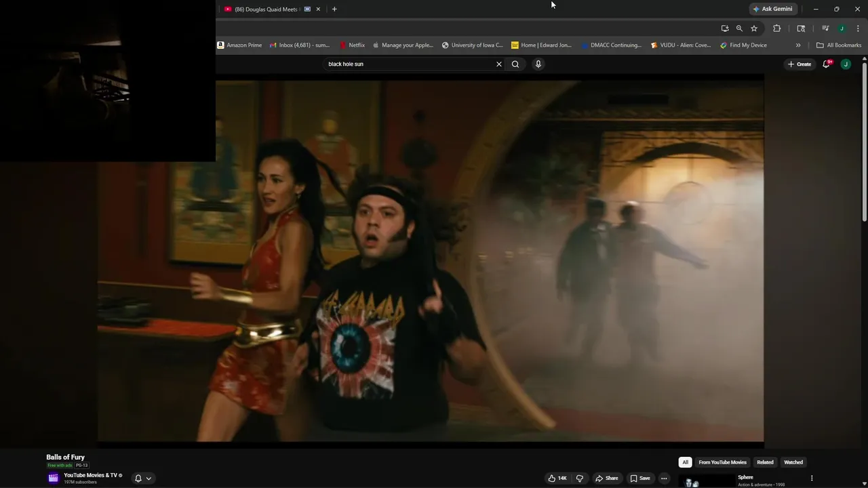Image resolution: width=868 pixels, height=488 pixels.
Task: Open the Find My Device bookmark
Action: click(743, 45)
